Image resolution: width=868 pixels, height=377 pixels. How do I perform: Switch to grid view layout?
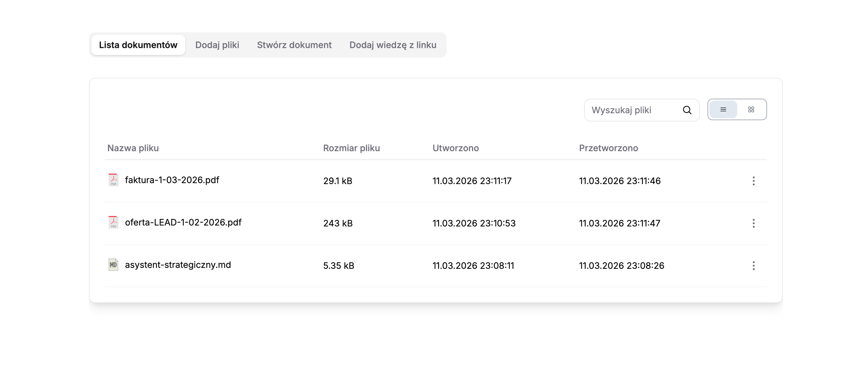[751, 110]
